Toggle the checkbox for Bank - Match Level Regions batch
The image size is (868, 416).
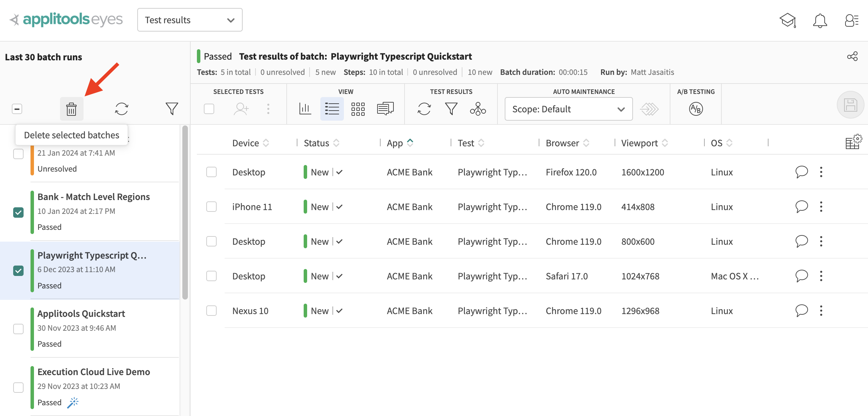point(18,211)
